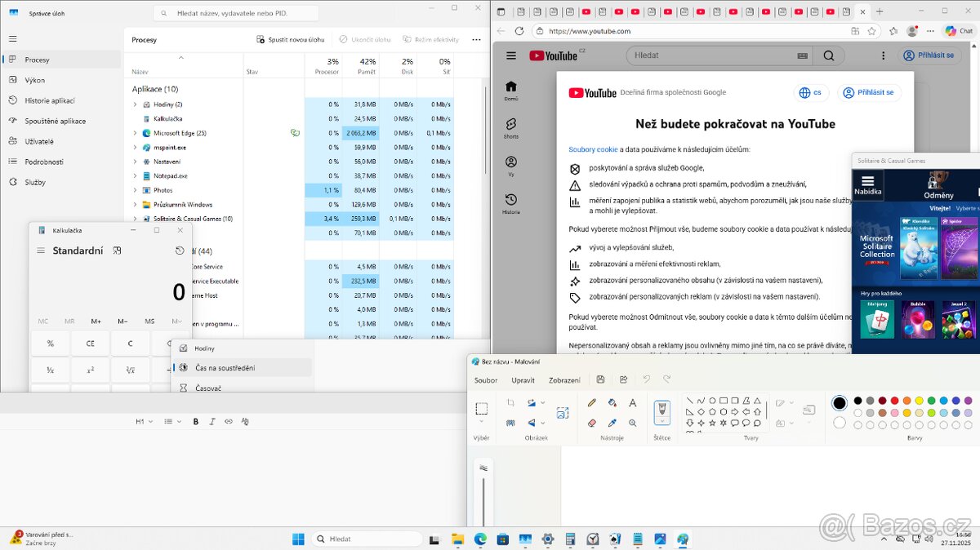980x550 pixels.
Task: Choose the Fill bucket tool in Paint
Action: point(612,402)
